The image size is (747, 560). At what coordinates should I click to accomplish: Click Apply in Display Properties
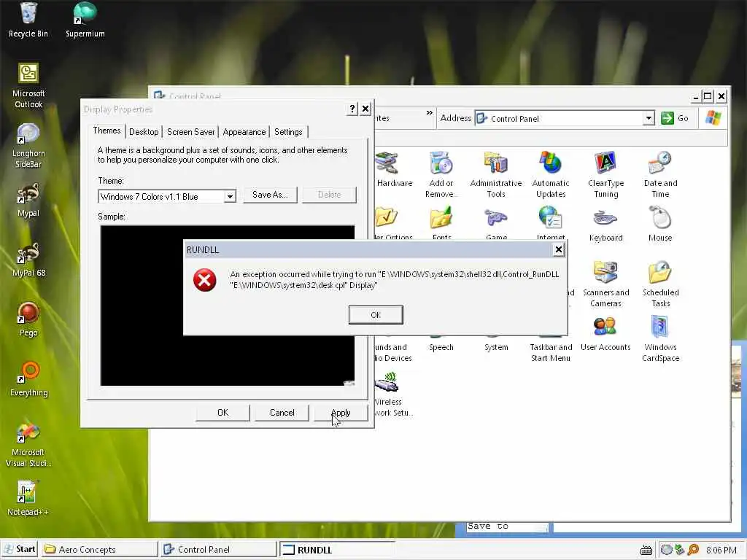pyautogui.click(x=341, y=413)
